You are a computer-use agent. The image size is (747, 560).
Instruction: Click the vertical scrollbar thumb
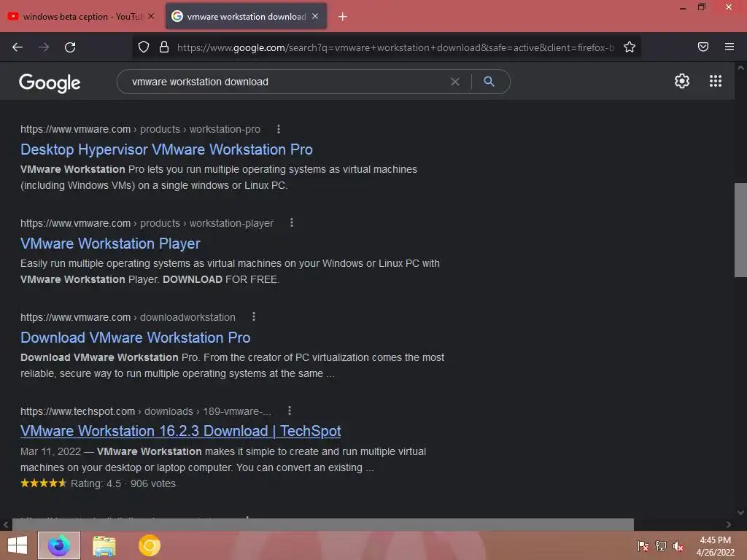[x=740, y=230]
